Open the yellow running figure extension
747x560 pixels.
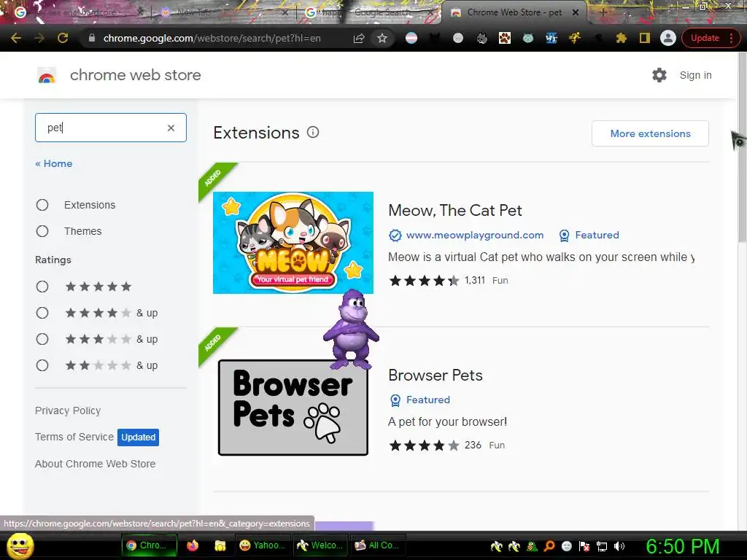coord(575,38)
